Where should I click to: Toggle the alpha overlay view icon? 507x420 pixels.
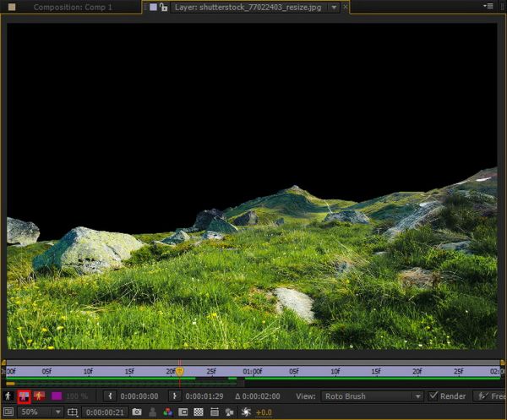[x=39, y=395]
